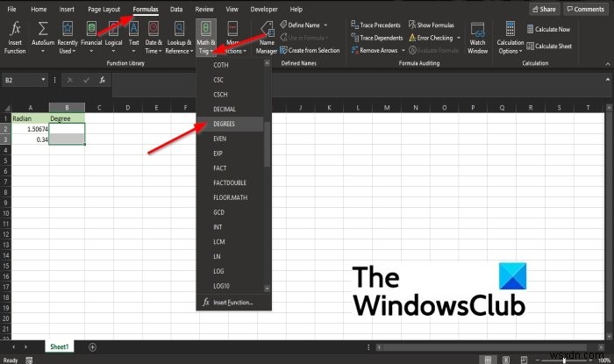Expand the Remove Arrows dropdown arrow
The image size is (614, 364).
[403, 51]
